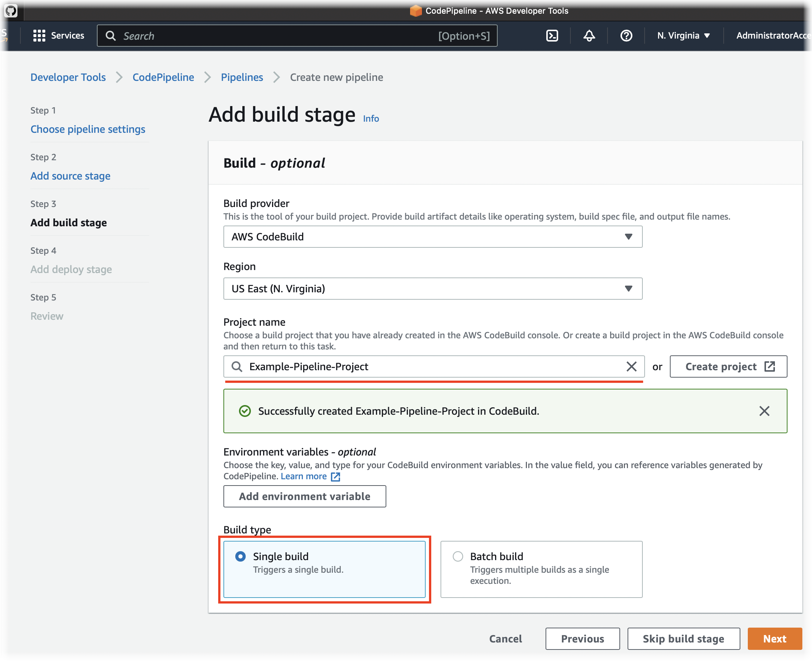Click the Example-Pipeline-Project name field
This screenshot has width=812, height=661.
[434, 366]
